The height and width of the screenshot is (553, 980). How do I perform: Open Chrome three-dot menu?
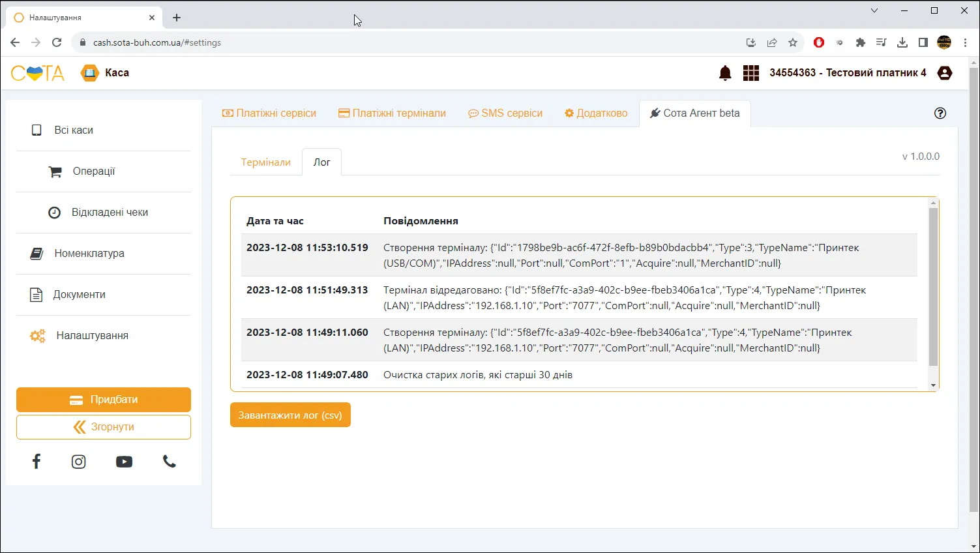click(x=966, y=42)
